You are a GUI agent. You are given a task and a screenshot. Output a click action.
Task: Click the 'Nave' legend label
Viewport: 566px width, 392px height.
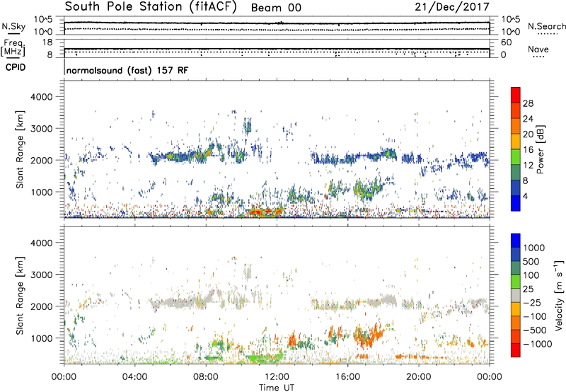pos(538,49)
